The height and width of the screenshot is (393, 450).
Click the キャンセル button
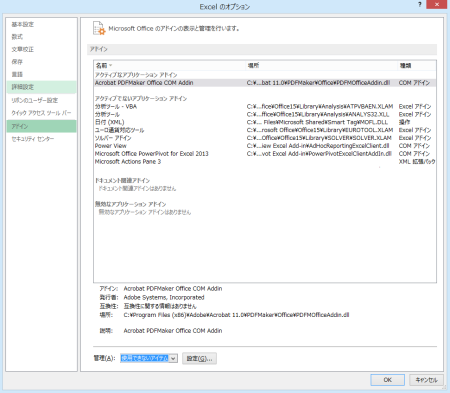(426, 380)
